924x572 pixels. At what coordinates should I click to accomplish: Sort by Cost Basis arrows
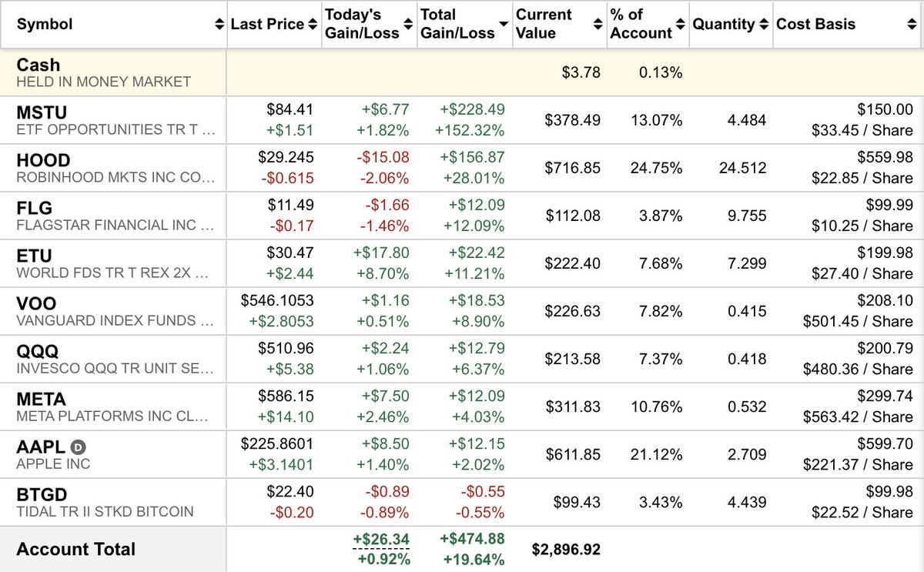pos(911,25)
